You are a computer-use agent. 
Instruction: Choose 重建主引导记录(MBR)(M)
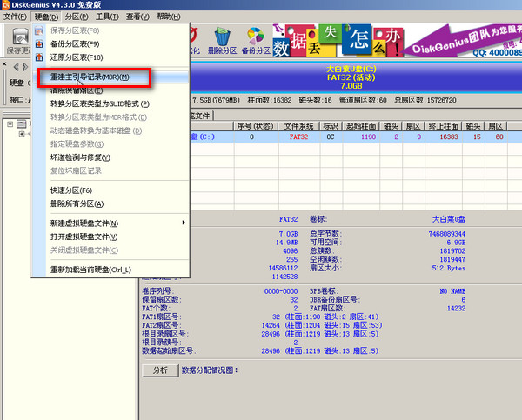pyautogui.click(x=90, y=77)
